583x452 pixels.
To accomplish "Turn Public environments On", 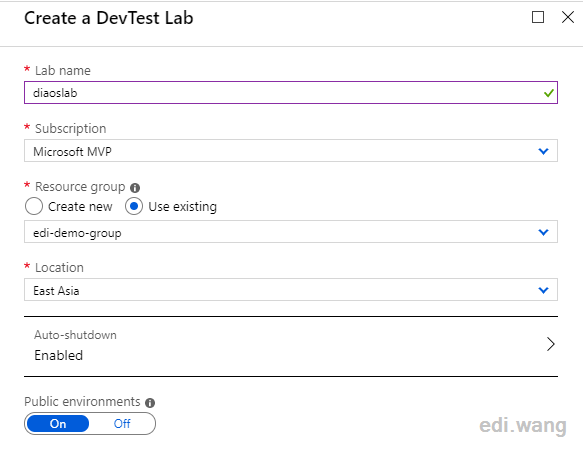I will pyautogui.click(x=58, y=424).
